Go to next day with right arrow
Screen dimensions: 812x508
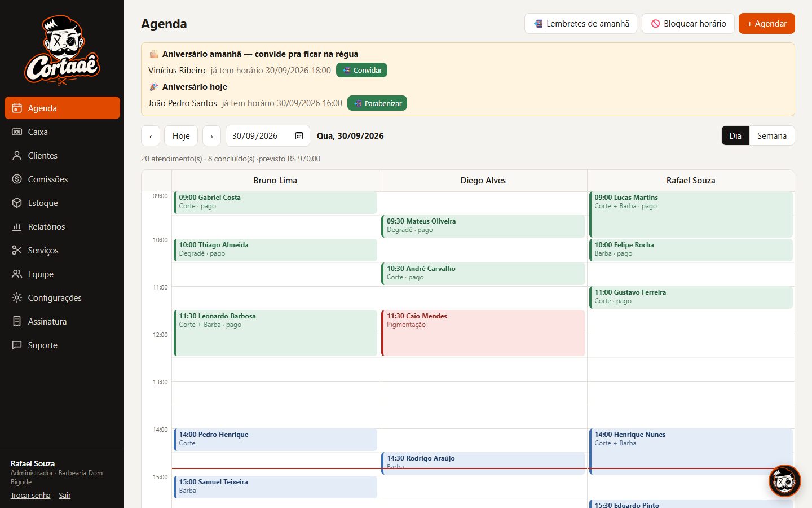211,136
